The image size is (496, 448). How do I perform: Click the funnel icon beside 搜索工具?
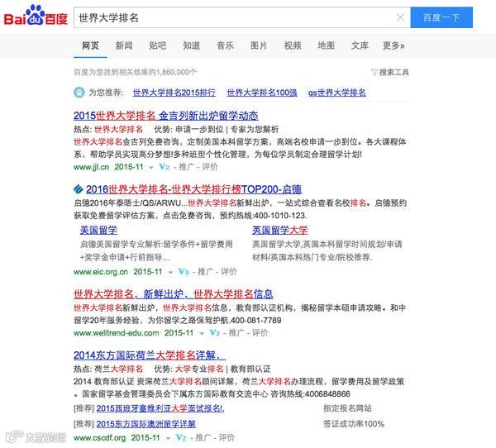click(374, 73)
